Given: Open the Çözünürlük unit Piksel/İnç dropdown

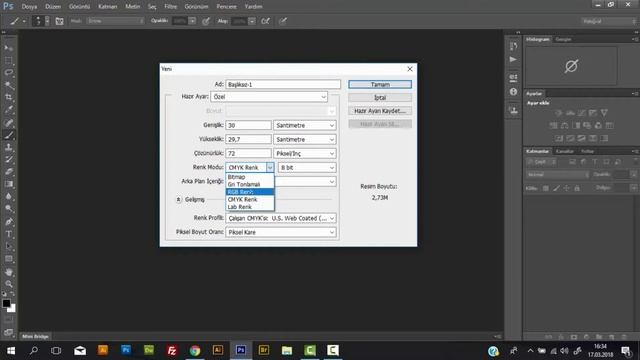Looking at the screenshot, I should click(305, 153).
